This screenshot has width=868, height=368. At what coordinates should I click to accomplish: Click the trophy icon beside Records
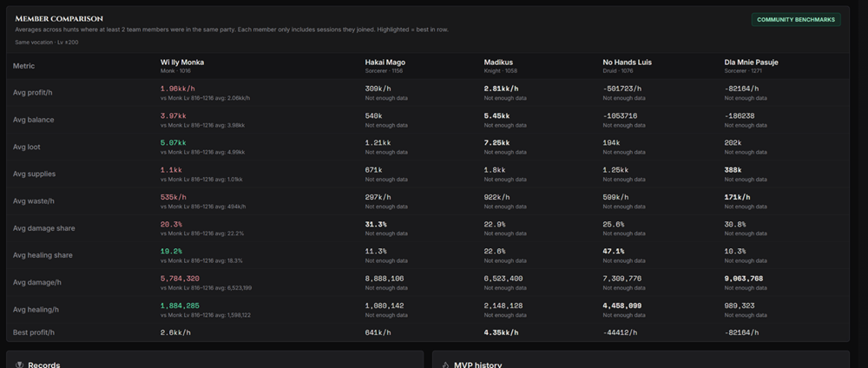click(19, 365)
